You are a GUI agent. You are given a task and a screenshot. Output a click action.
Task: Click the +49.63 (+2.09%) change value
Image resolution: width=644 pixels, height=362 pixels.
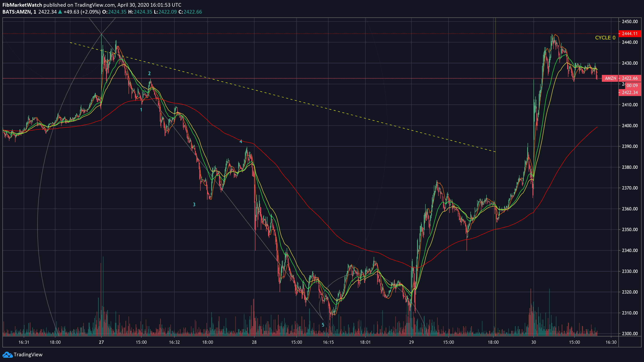point(82,12)
